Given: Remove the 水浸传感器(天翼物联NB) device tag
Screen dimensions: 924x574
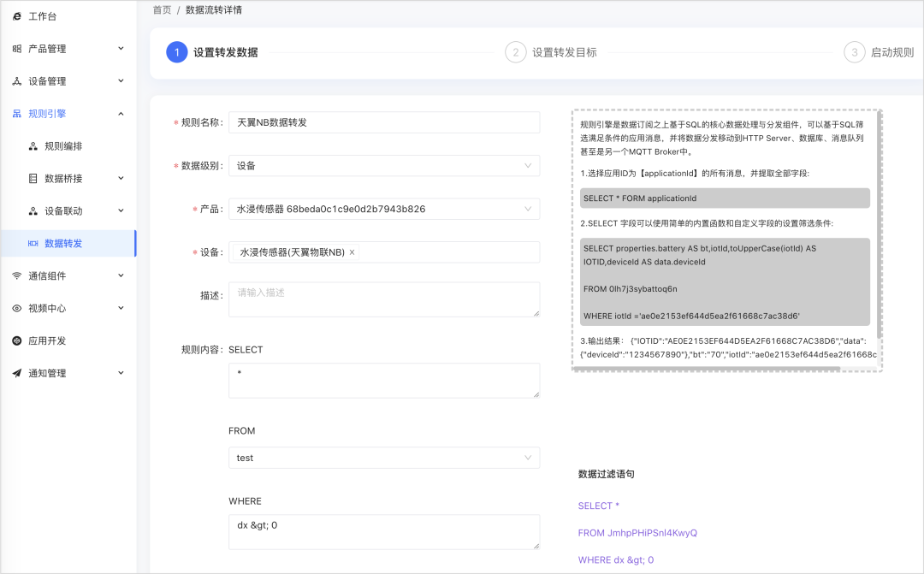Looking at the screenshot, I should click(352, 252).
